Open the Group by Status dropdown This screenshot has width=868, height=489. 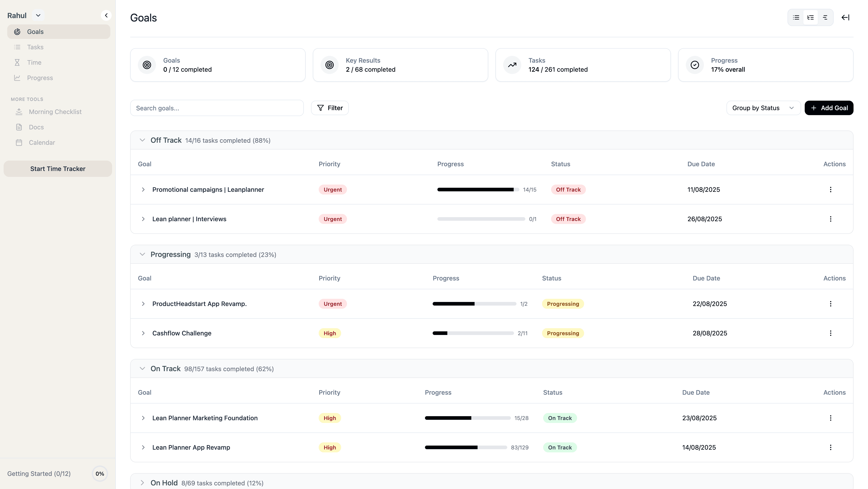click(x=763, y=108)
